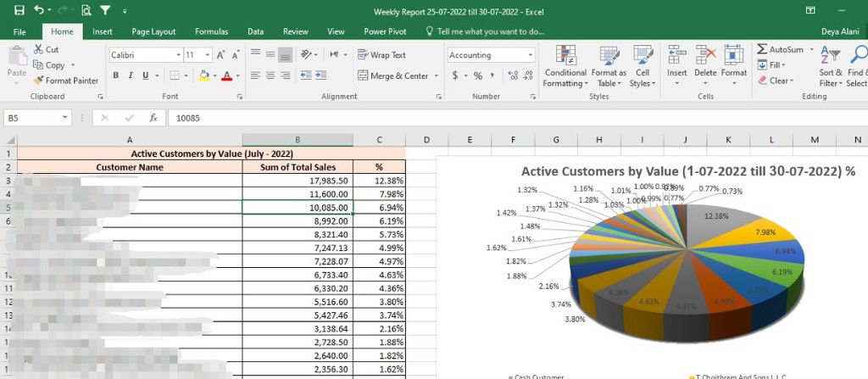This screenshot has width=868, height=379.
Task: Center cell text horizontally
Action: (270, 75)
